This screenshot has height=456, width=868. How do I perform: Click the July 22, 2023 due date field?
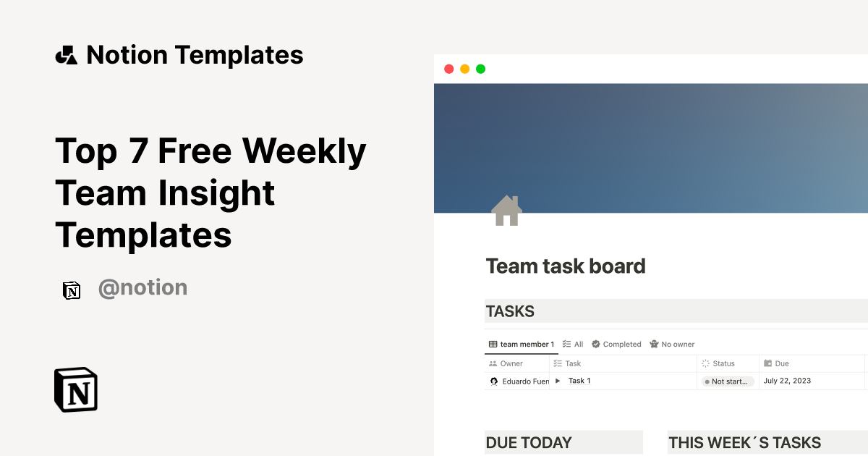tap(786, 380)
